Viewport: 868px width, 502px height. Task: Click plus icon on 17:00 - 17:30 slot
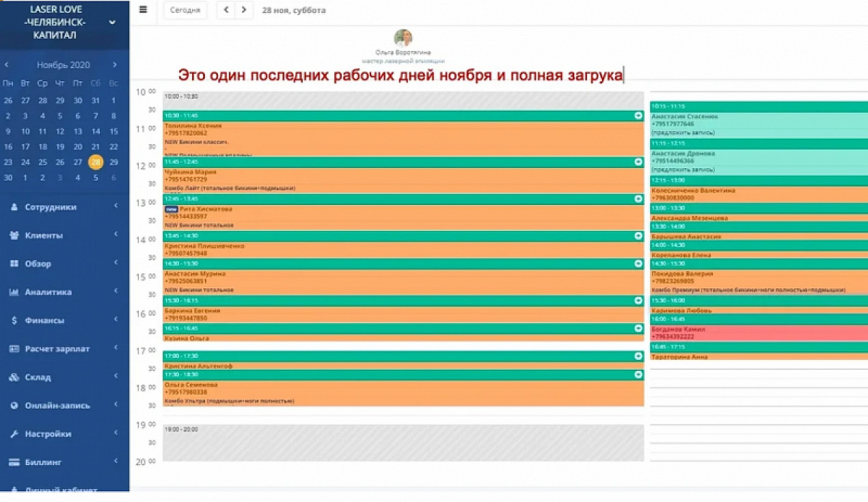click(638, 356)
